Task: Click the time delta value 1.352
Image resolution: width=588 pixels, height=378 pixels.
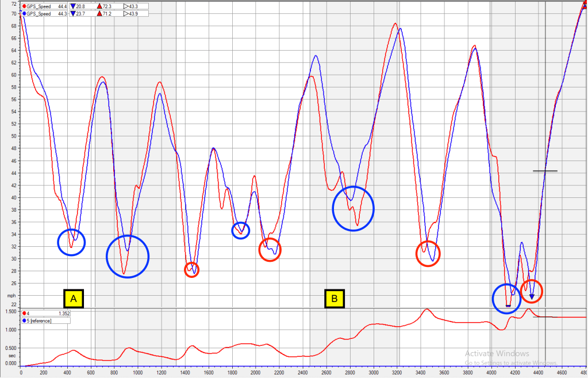Action: [x=63, y=314]
